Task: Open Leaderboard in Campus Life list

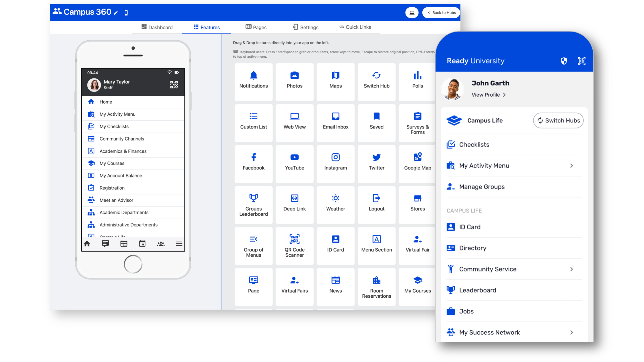Action: (x=514, y=290)
